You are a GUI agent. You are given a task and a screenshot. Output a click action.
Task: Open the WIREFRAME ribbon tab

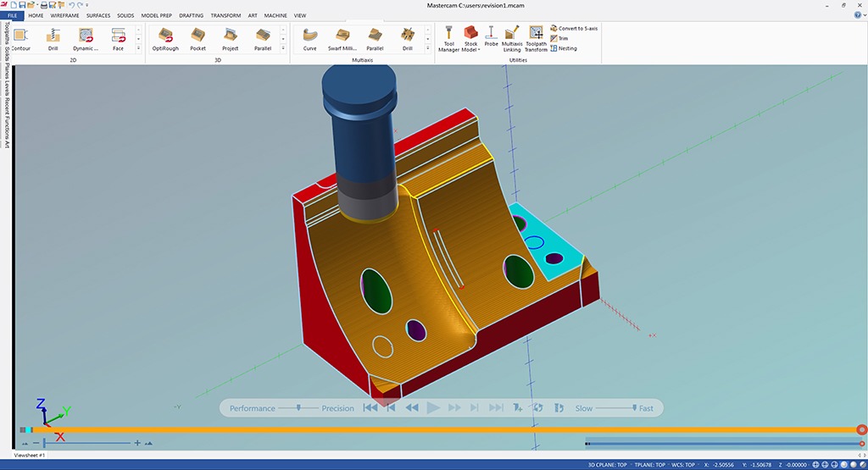pos(65,15)
